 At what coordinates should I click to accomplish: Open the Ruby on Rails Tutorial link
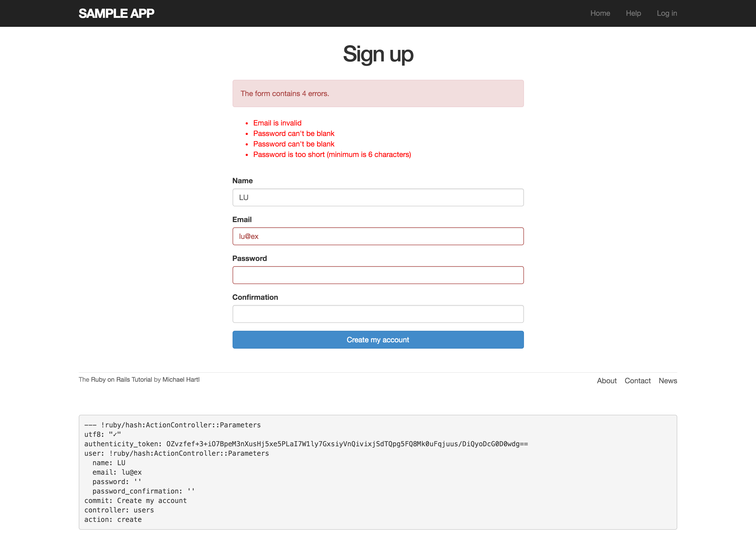pos(121,380)
